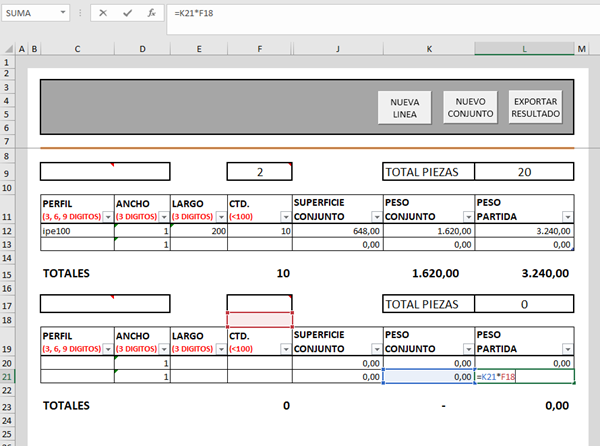
Task: Click EXPORTAR RESULTADO button
Action: click(x=535, y=108)
